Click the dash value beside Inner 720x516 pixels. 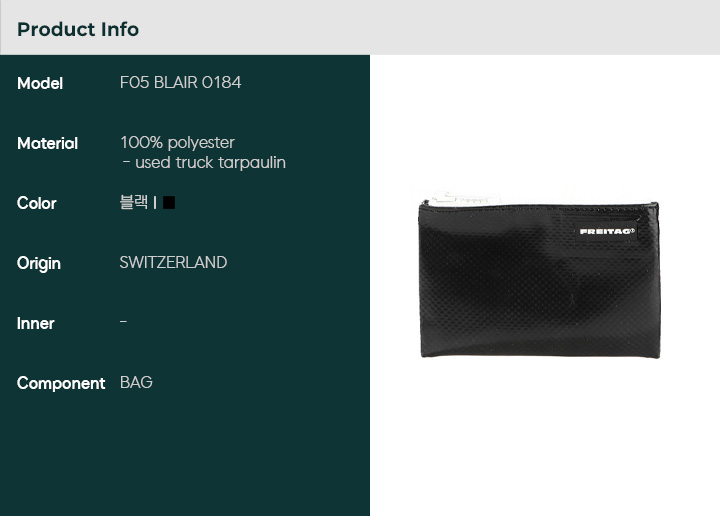pyautogui.click(x=124, y=322)
